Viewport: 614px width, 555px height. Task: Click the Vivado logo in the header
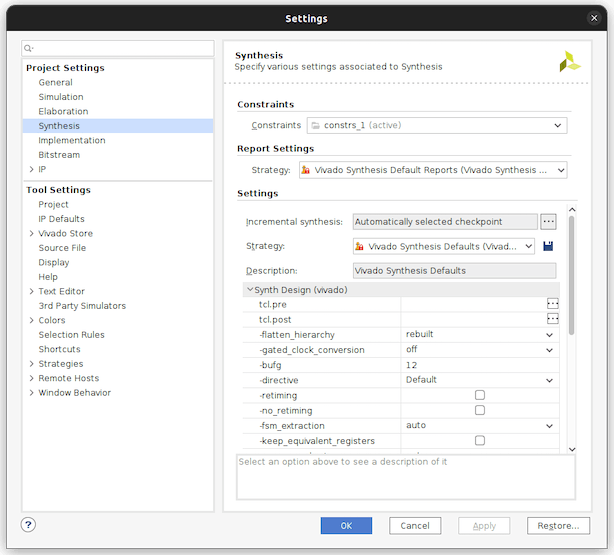pos(569,60)
